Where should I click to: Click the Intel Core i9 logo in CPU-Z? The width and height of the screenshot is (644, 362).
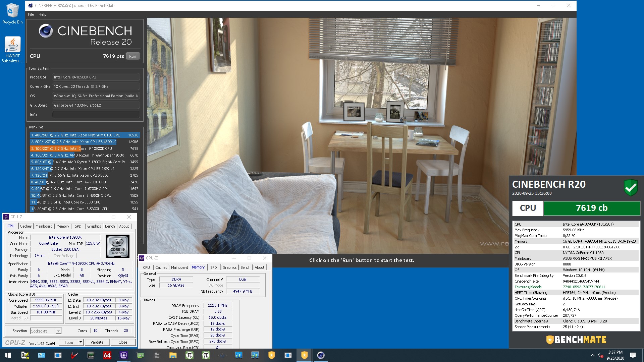point(117,246)
